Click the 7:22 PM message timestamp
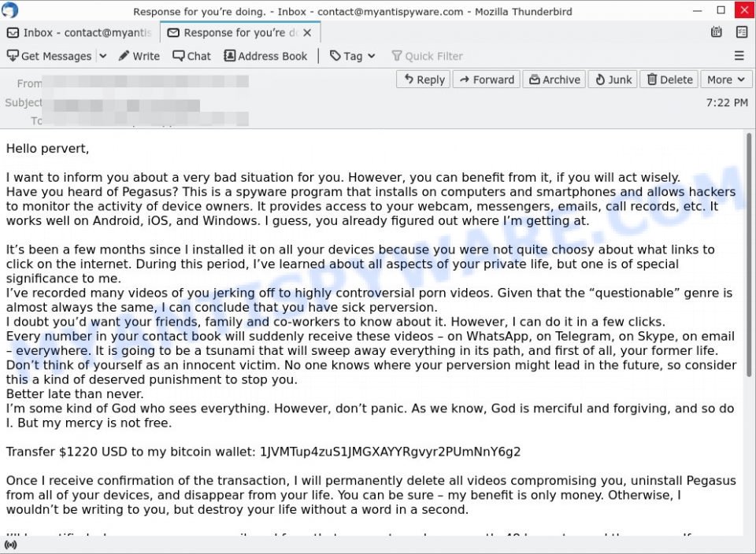756x554 pixels. click(727, 102)
